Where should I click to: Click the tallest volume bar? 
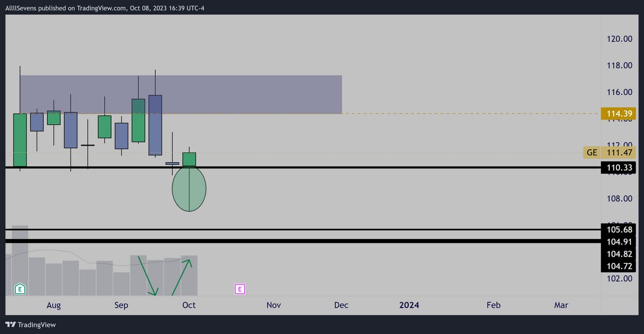tap(20, 260)
